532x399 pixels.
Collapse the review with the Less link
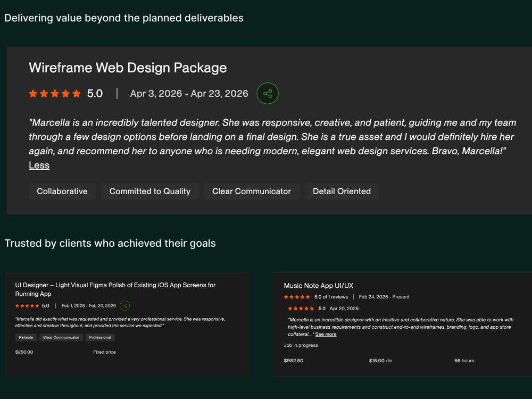[39, 165]
